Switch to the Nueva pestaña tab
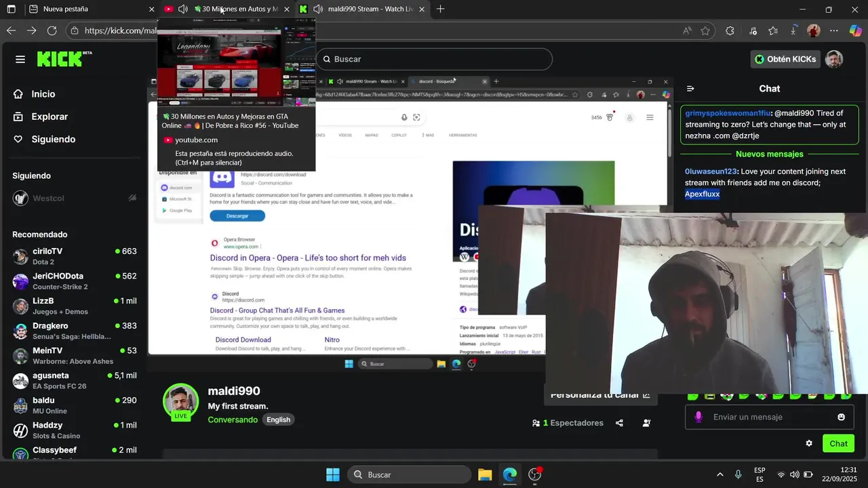Viewport: 868px width, 488px height. click(91, 9)
